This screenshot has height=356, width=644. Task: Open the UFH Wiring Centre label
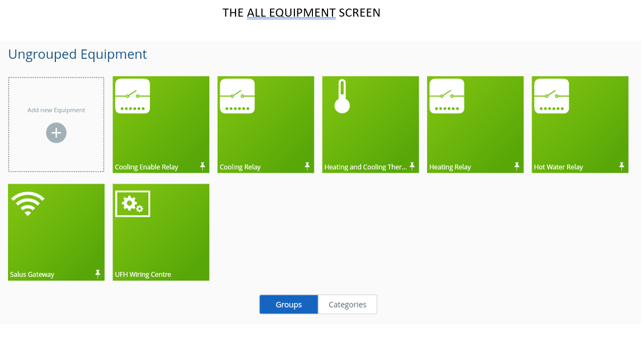pos(143,274)
